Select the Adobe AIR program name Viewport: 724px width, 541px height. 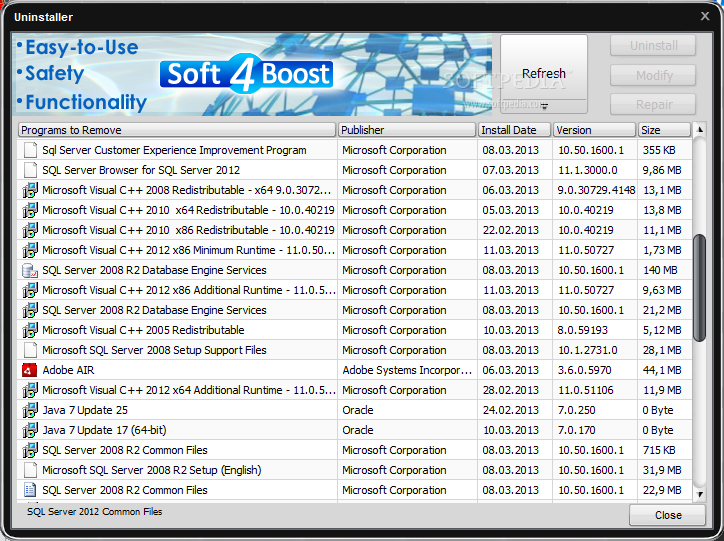coord(68,370)
